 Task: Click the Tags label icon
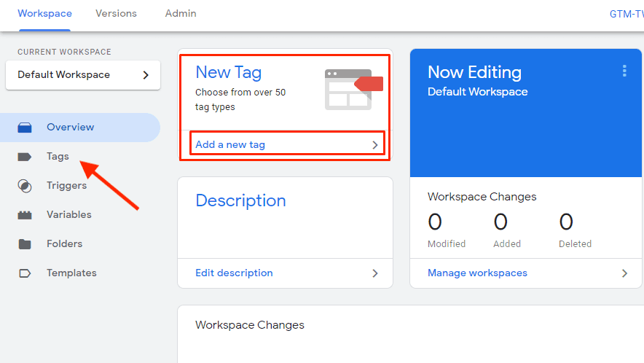point(25,157)
